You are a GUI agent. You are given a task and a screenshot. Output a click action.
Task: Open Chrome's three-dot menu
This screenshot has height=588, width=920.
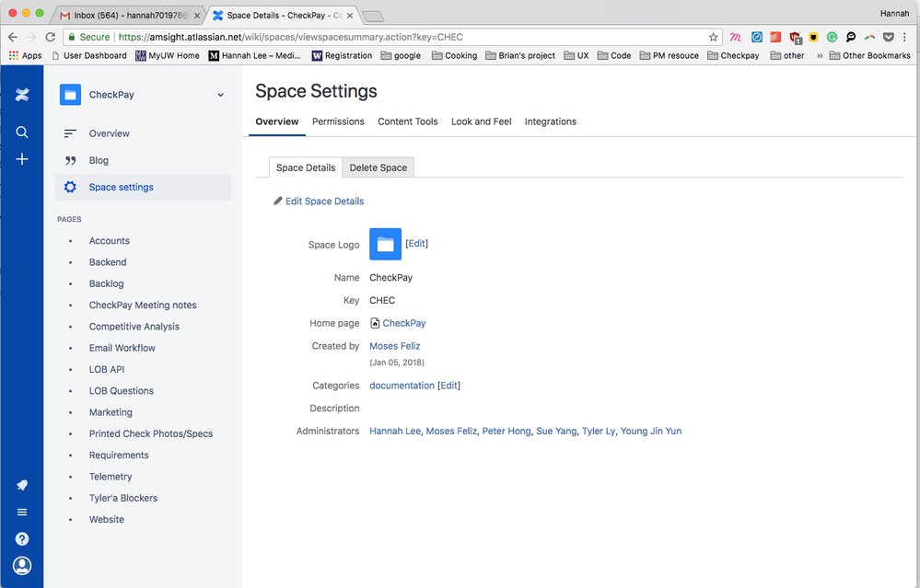pyautogui.click(x=905, y=37)
